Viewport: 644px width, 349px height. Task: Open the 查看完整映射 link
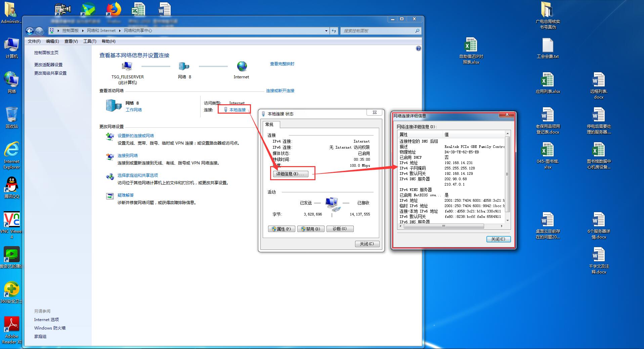pyautogui.click(x=282, y=64)
